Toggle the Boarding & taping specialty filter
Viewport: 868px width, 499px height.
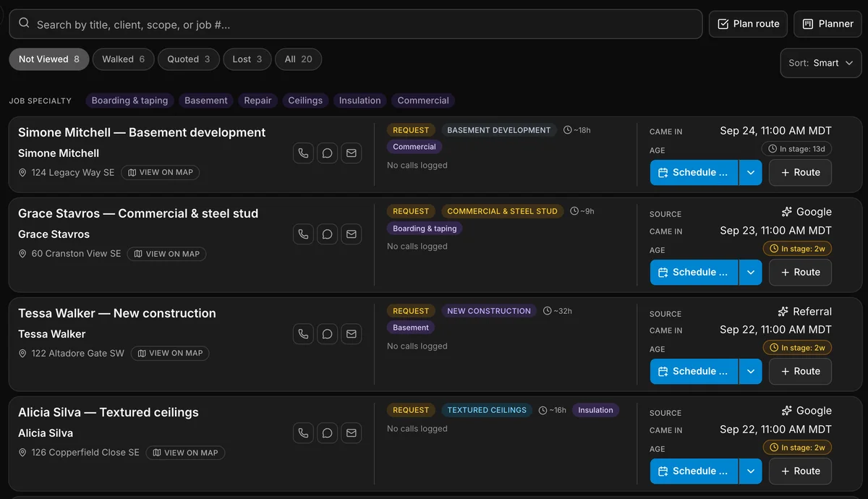(x=129, y=101)
